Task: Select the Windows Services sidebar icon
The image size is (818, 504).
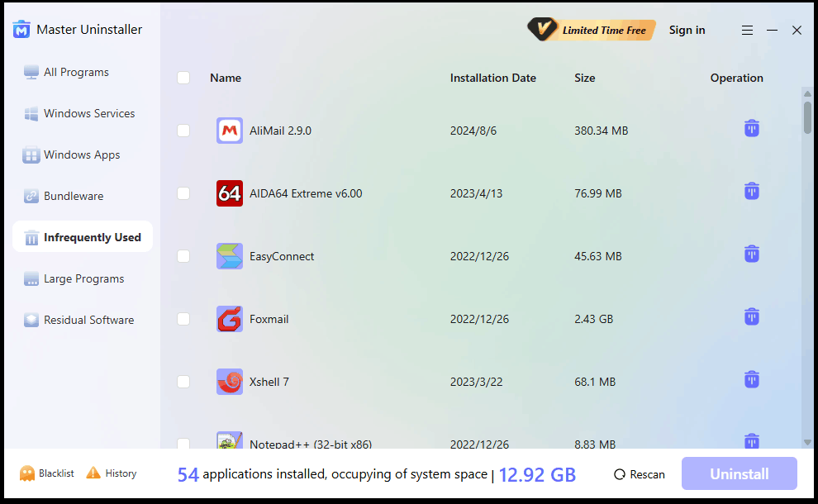Action: [31, 113]
